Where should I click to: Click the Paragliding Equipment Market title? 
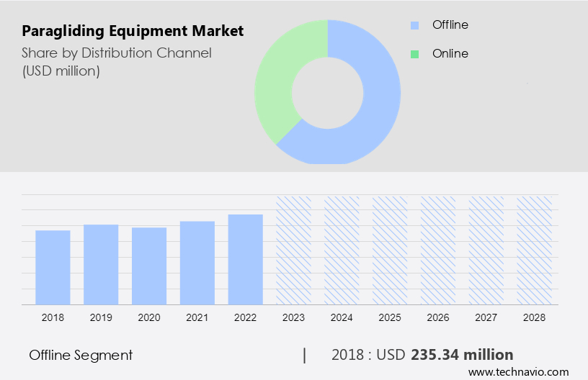click(x=133, y=31)
